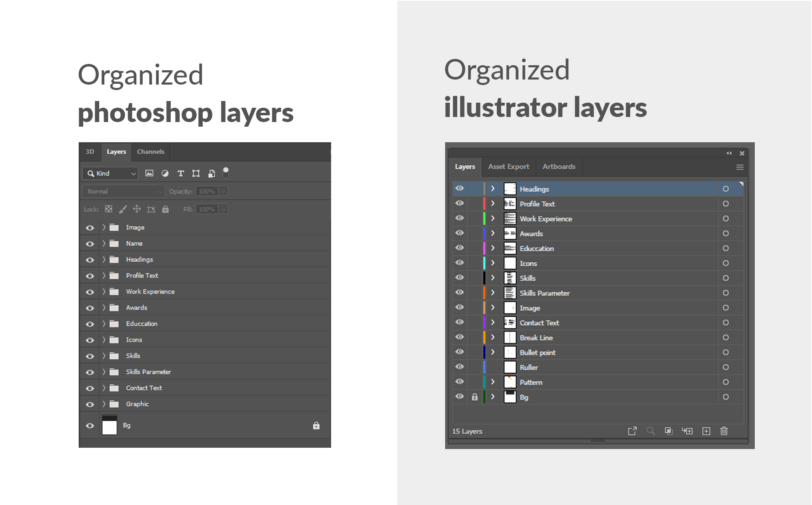812x505 pixels.
Task: Click target circle for Headings layer
Action: pos(726,189)
